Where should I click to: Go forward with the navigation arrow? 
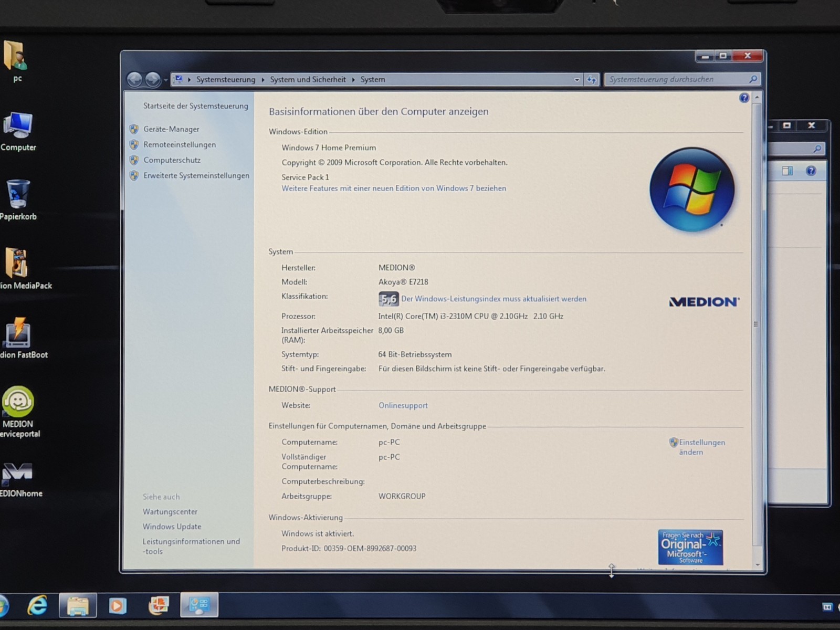[x=153, y=79]
